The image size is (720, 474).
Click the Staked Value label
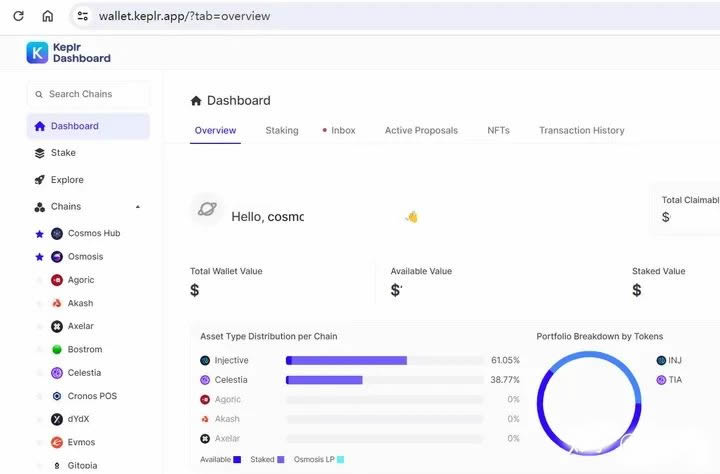coord(658,271)
